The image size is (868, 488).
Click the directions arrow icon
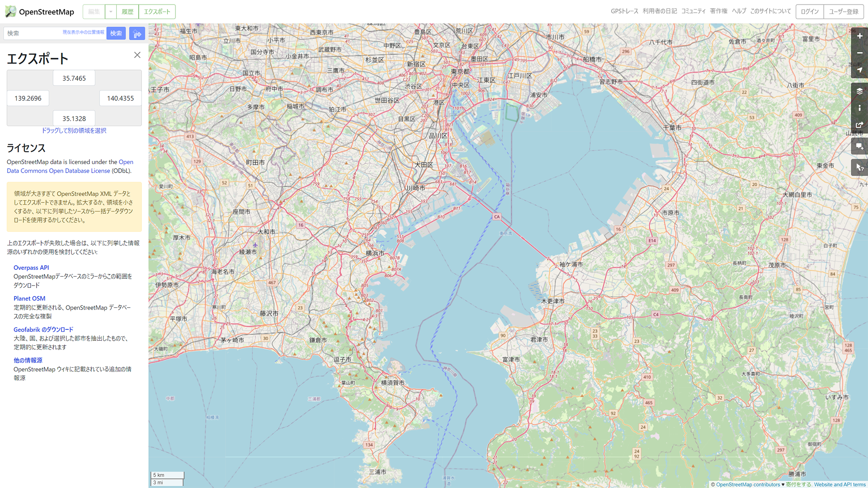pyautogui.click(x=137, y=33)
